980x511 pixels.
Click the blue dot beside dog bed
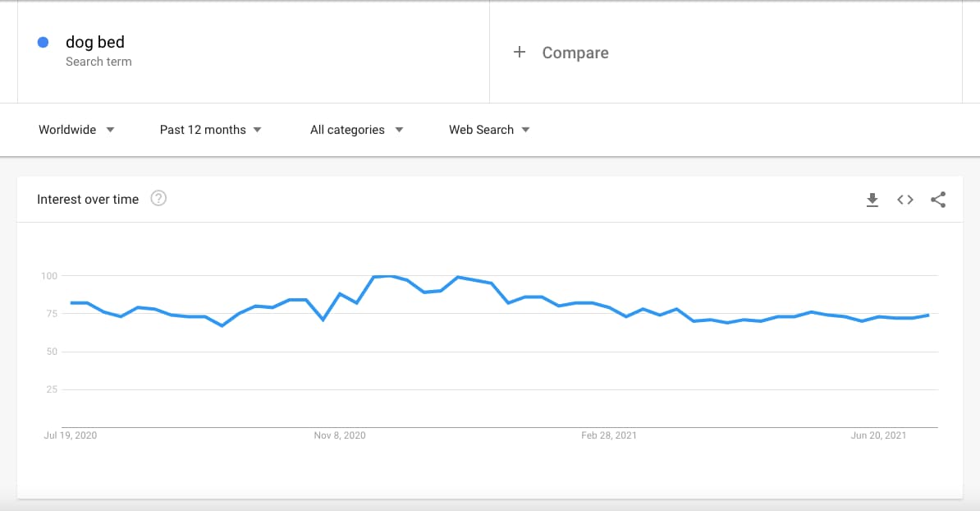pos(44,43)
